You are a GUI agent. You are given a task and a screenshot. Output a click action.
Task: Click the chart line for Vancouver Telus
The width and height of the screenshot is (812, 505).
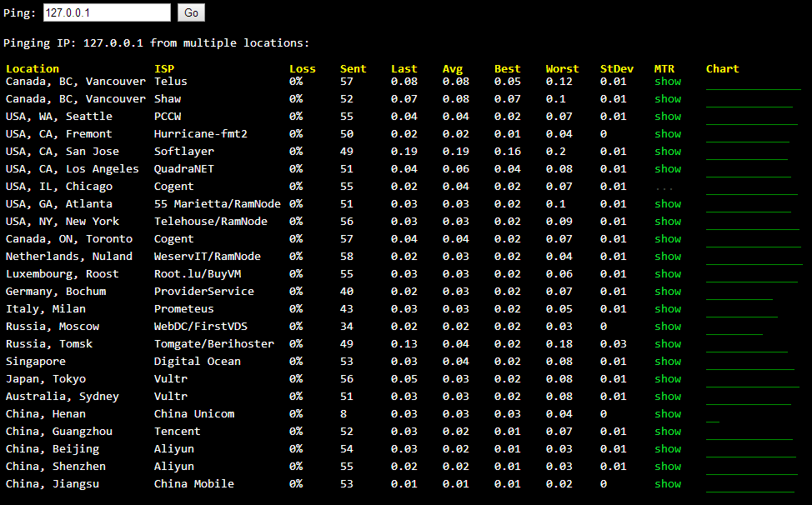pyautogui.click(x=754, y=89)
